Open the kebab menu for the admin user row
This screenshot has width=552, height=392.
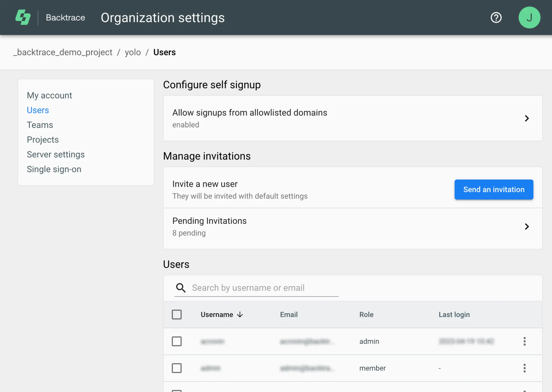(x=524, y=341)
